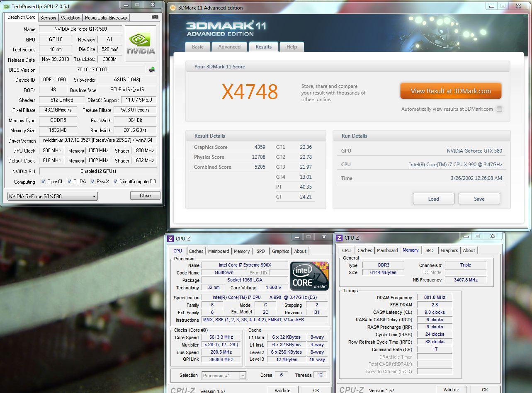Click the Close button in GPU-Z
The width and height of the screenshot is (532, 393).
(145, 196)
